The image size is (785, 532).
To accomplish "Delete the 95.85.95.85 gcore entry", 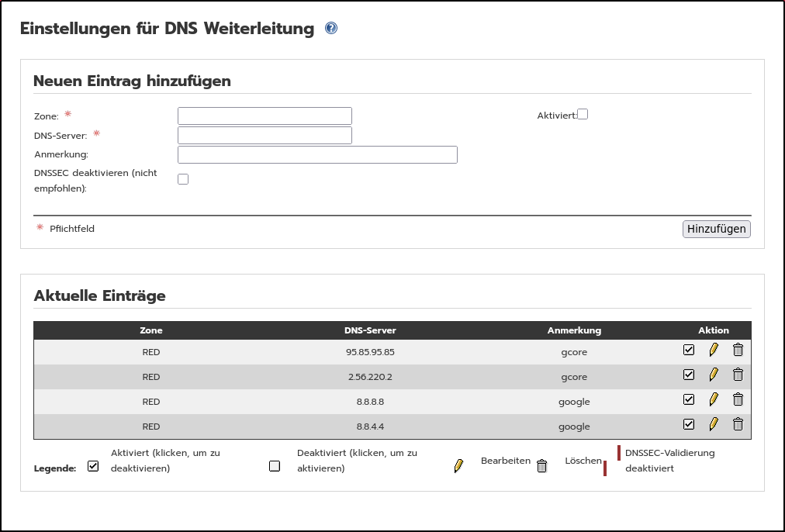I will tap(738, 350).
